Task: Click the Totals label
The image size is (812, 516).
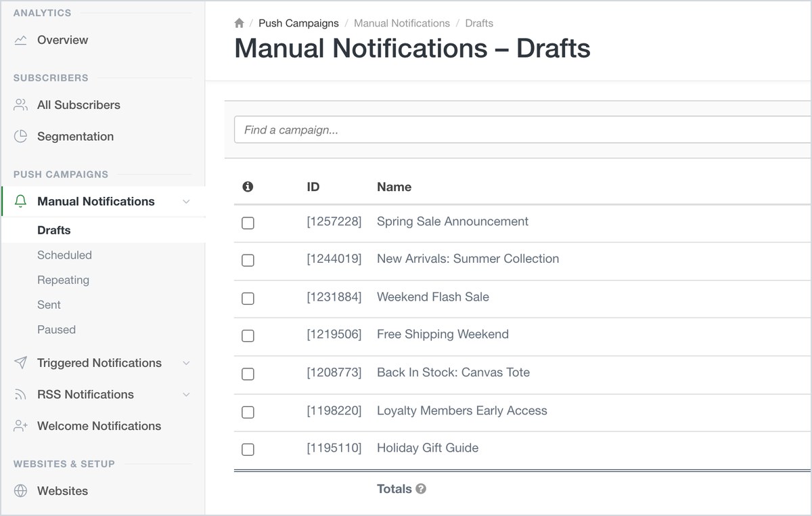Action: click(394, 489)
